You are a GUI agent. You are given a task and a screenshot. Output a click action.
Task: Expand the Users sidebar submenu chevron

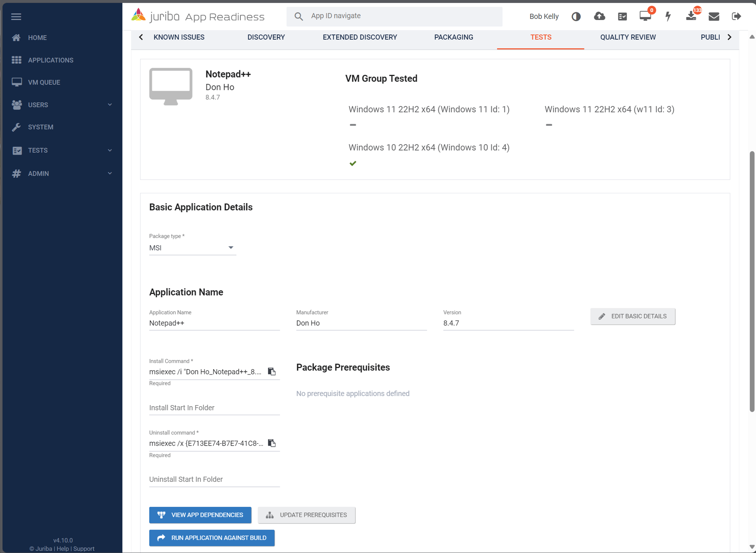[110, 105]
